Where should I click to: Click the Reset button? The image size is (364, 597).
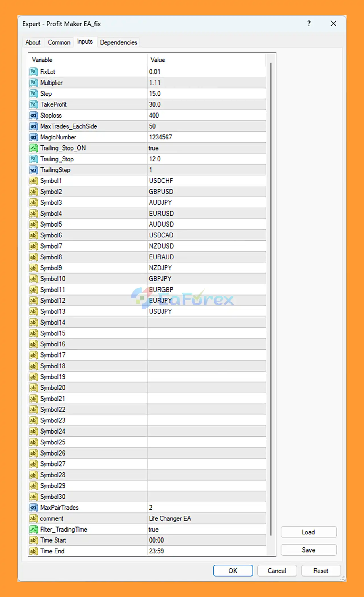tap(321, 571)
